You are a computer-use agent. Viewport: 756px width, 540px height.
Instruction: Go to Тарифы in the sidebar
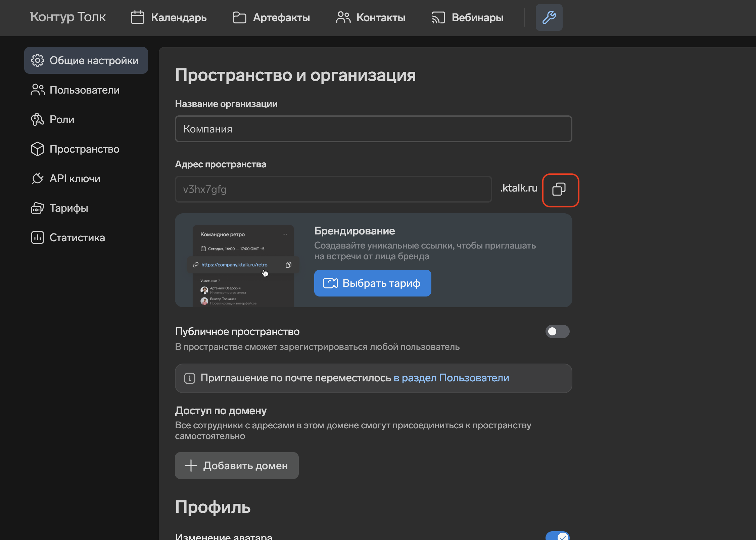coord(86,208)
